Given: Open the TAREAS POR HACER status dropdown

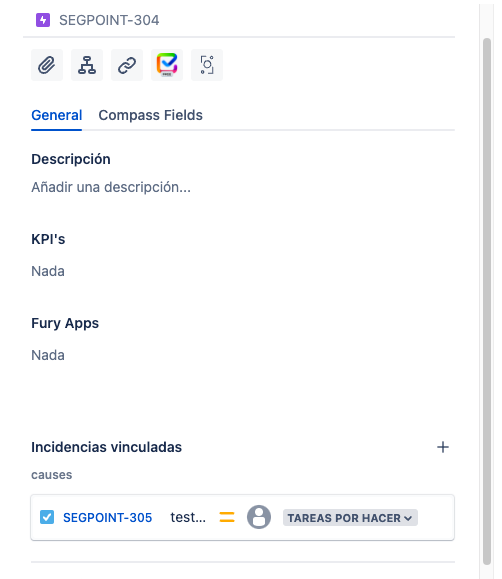Looking at the screenshot, I should pos(350,518).
